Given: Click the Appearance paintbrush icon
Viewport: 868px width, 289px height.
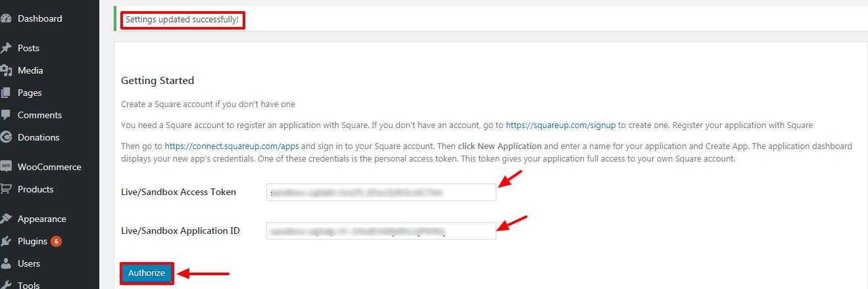Looking at the screenshot, I should (6, 219).
